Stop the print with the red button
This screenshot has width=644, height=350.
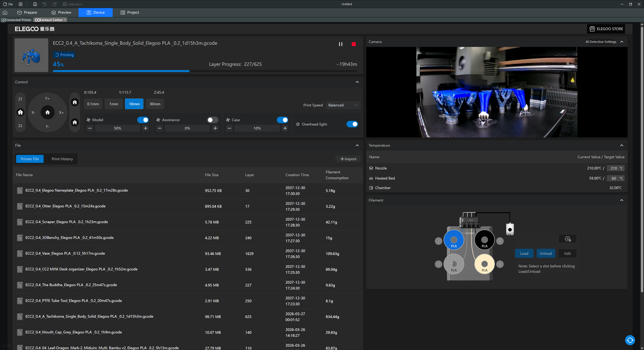(354, 44)
